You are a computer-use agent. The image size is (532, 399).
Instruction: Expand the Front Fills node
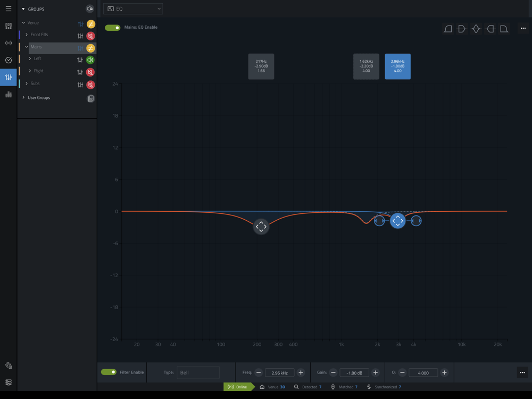[27, 35]
